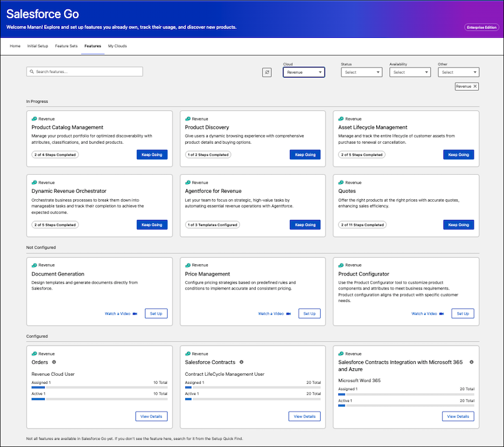Click the Not Configured section heading

point(41,248)
